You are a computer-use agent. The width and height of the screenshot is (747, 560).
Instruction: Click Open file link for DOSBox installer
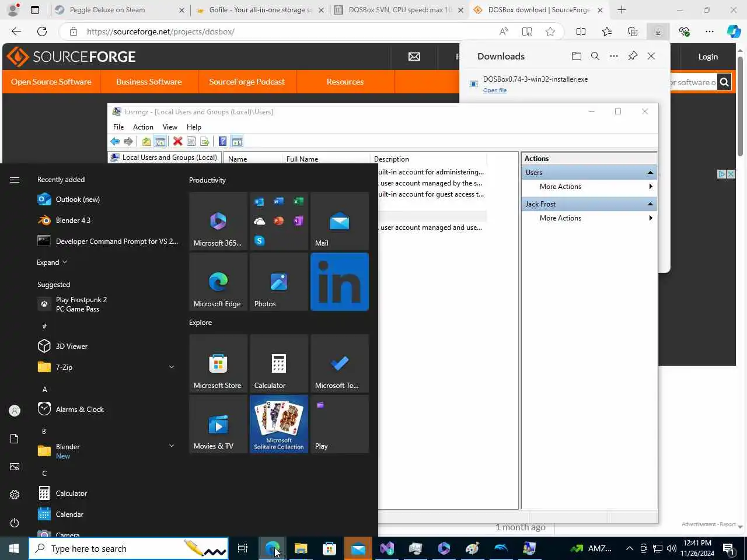495,90
